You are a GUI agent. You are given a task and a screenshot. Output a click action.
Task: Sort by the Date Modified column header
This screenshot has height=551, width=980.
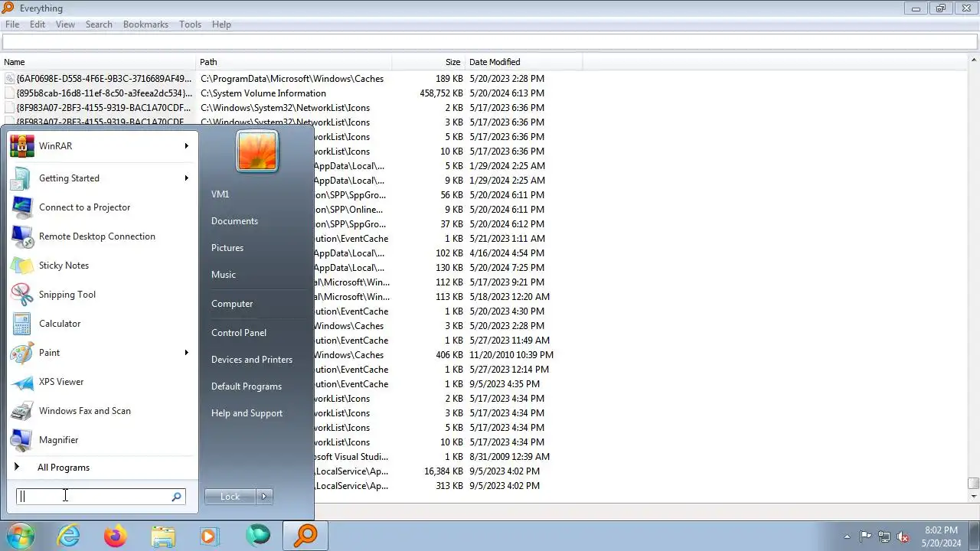524,62
